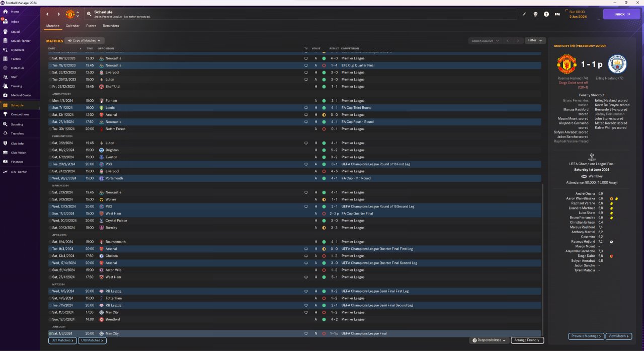Open the Inbox icon in sidebar
The width and height of the screenshot is (644, 351).
(5, 22)
